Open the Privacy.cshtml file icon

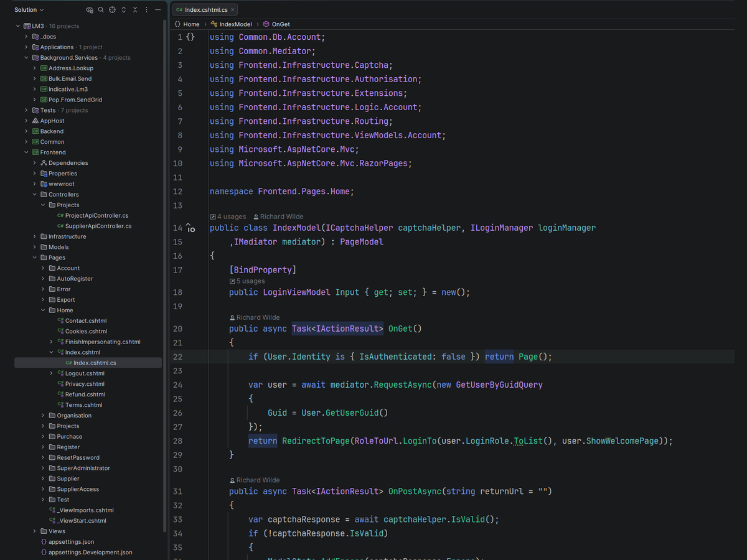coord(60,384)
